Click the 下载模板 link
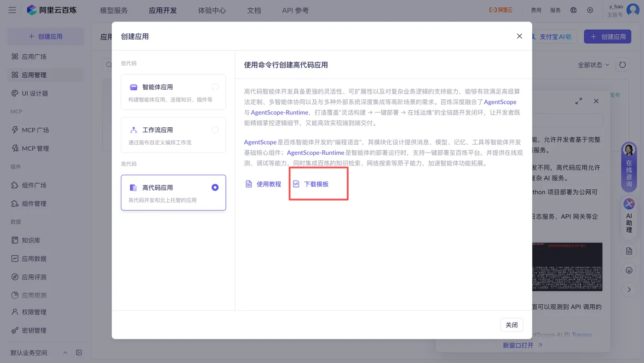644x363 pixels. click(316, 184)
